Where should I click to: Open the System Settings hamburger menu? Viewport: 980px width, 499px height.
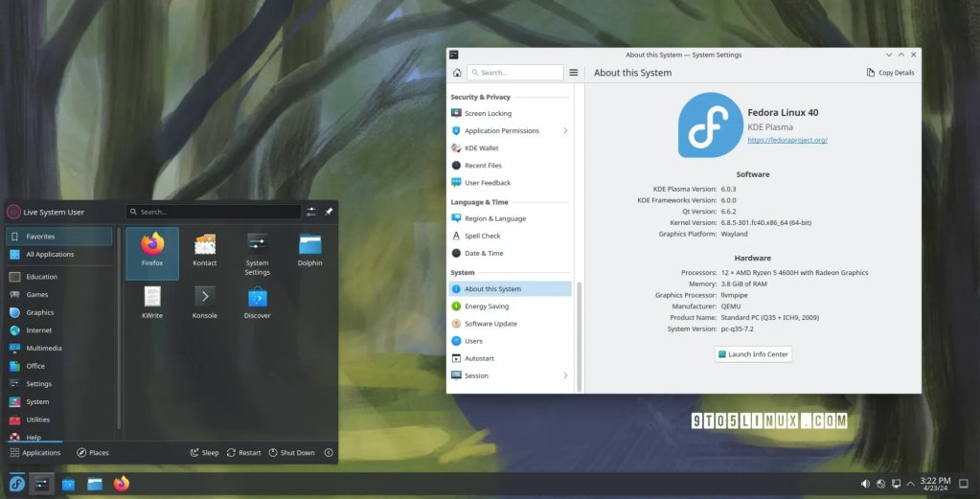[574, 73]
